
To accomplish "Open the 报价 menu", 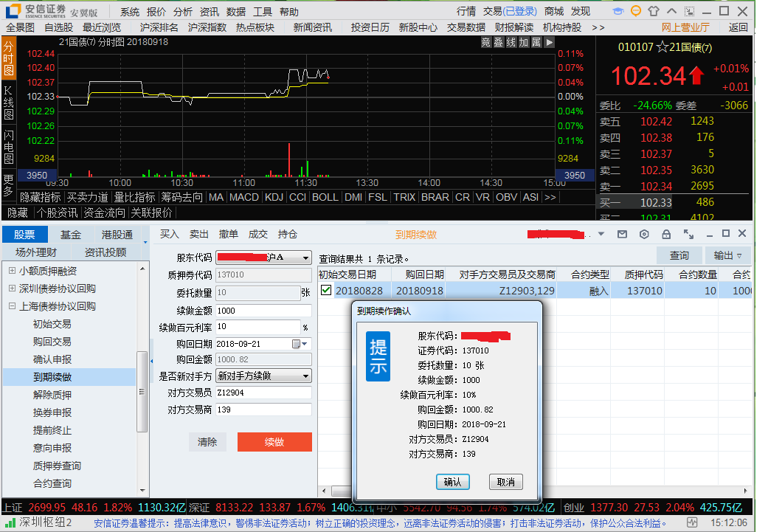I will coord(156,12).
